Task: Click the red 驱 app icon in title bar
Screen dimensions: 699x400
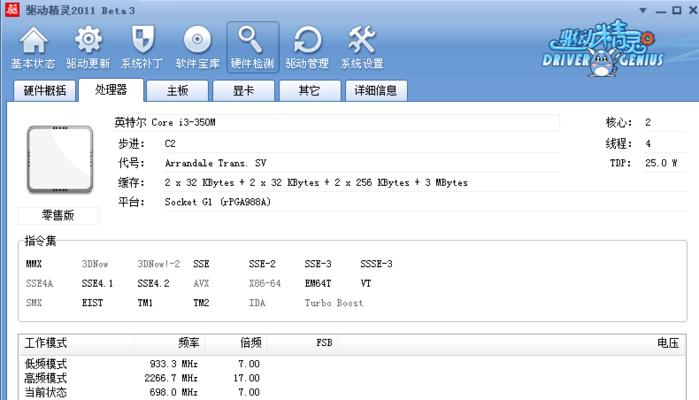Action: (x=12, y=9)
